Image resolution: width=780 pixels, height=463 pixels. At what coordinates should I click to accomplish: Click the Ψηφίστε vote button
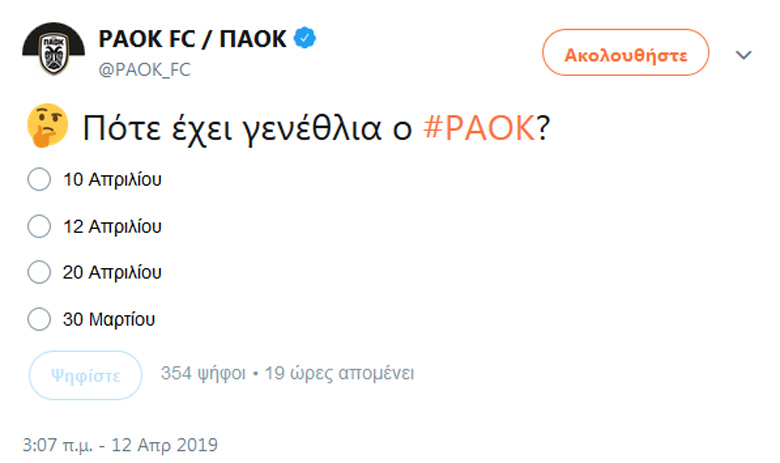tap(86, 375)
